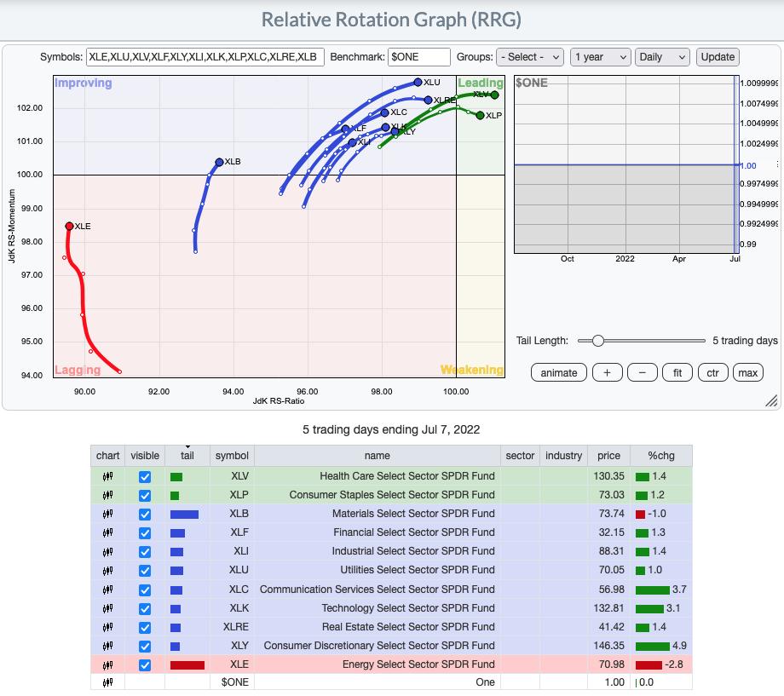The height and width of the screenshot is (696, 784).
Task: Click the Update button
Action: click(718, 57)
